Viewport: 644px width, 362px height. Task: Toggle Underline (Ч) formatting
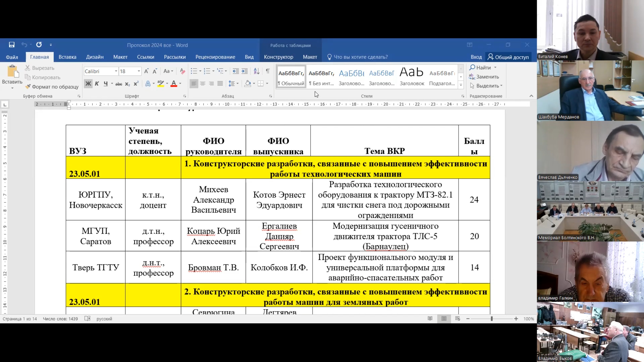pos(106,84)
